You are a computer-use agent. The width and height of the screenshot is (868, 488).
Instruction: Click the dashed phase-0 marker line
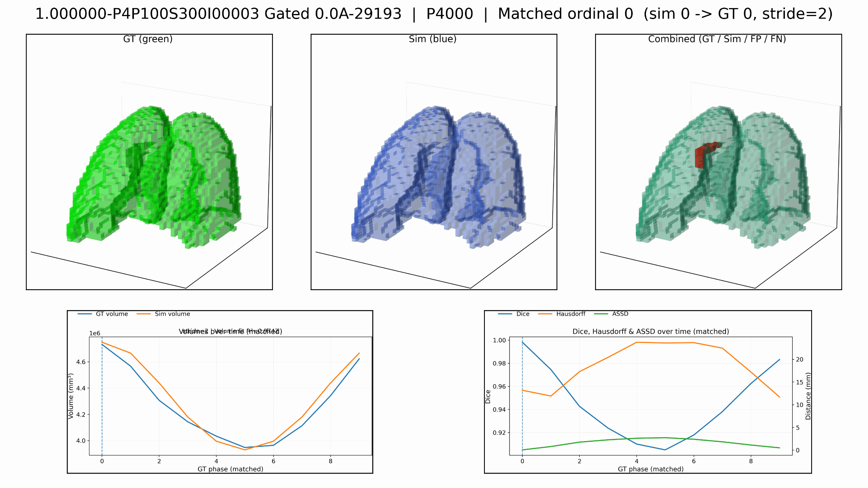pos(102,394)
